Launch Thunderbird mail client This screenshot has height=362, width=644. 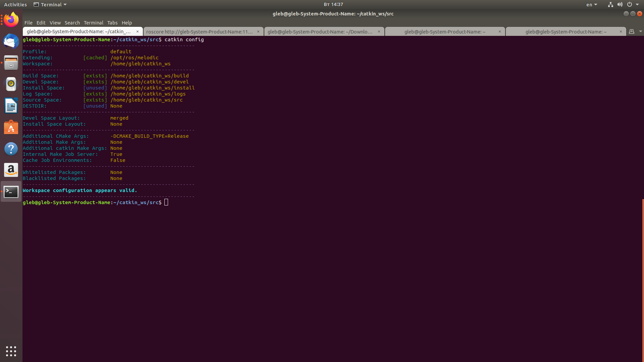[11, 42]
